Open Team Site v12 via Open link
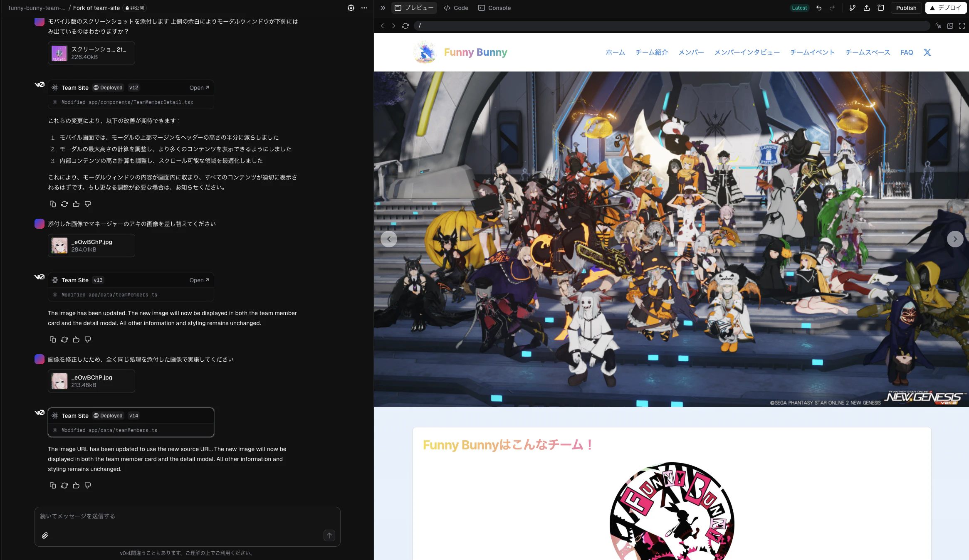 [x=199, y=88]
